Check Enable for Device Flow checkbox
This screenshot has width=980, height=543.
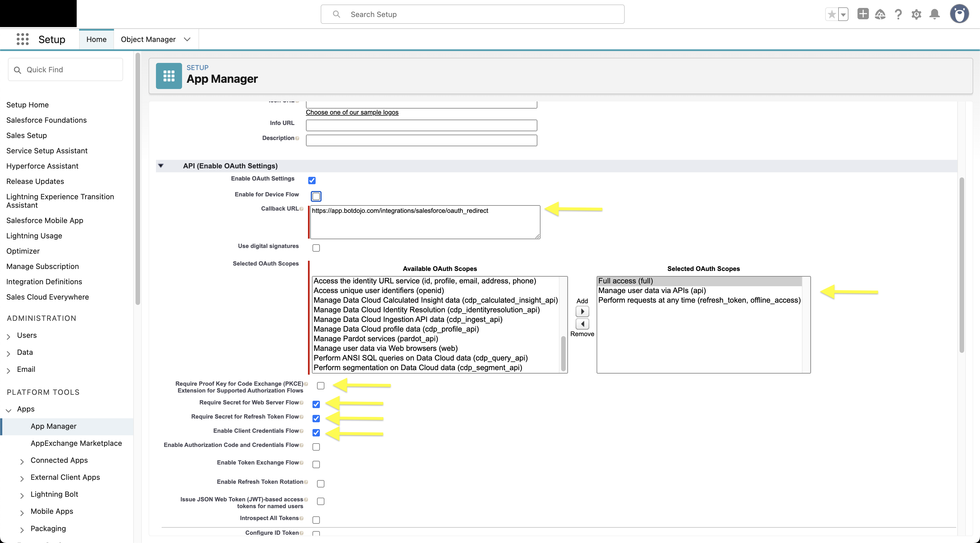(316, 196)
